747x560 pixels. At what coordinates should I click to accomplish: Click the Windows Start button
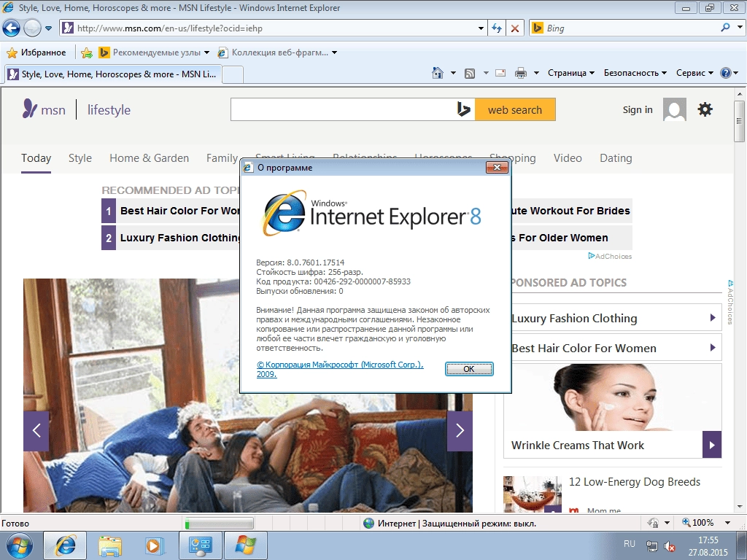19,545
